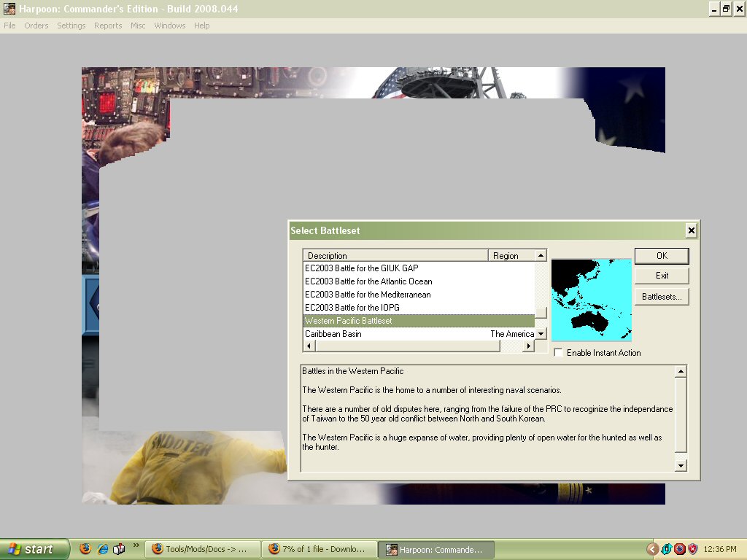Click the download icon on the taskbar item
This screenshot has height=560, width=747.
[x=274, y=549]
